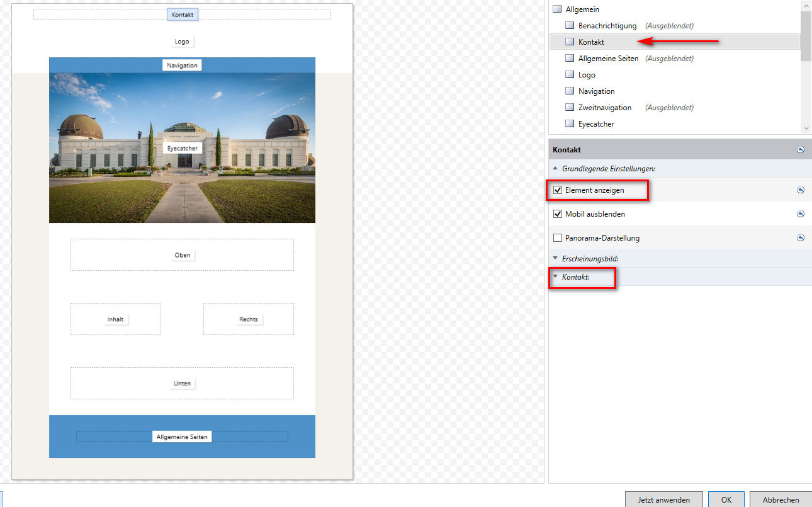Select Allgemeine Seiten in the element tree
Screen dimensions: 812x507
(608, 59)
